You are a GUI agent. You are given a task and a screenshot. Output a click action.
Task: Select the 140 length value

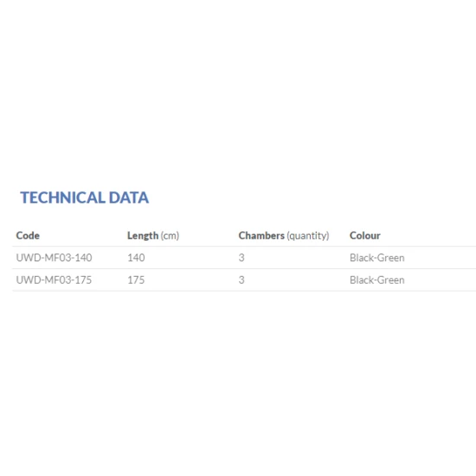pos(136,258)
